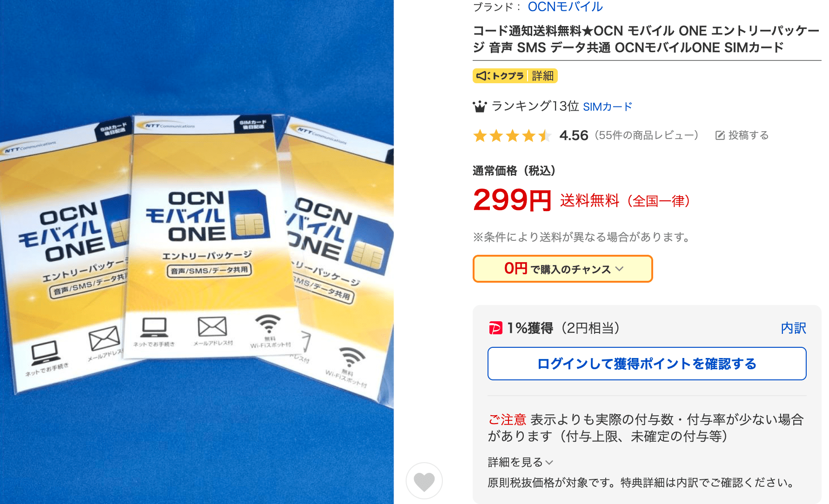Click 投稿する to post a review
The height and width of the screenshot is (504, 829).
(x=748, y=135)
